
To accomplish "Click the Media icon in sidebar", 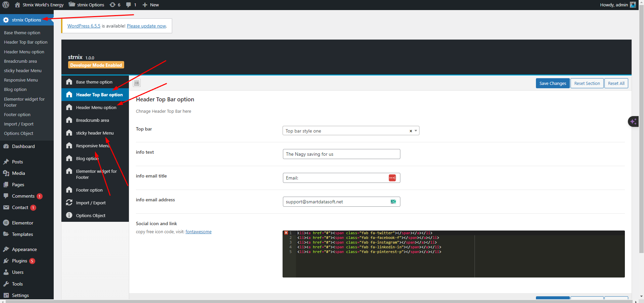I will point(6,173).
